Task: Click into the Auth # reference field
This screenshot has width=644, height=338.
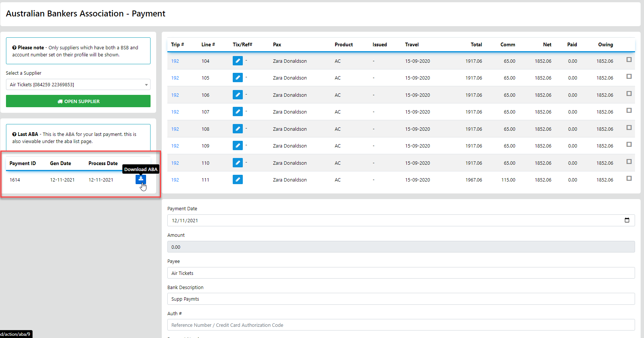Action: coord(401,325)
